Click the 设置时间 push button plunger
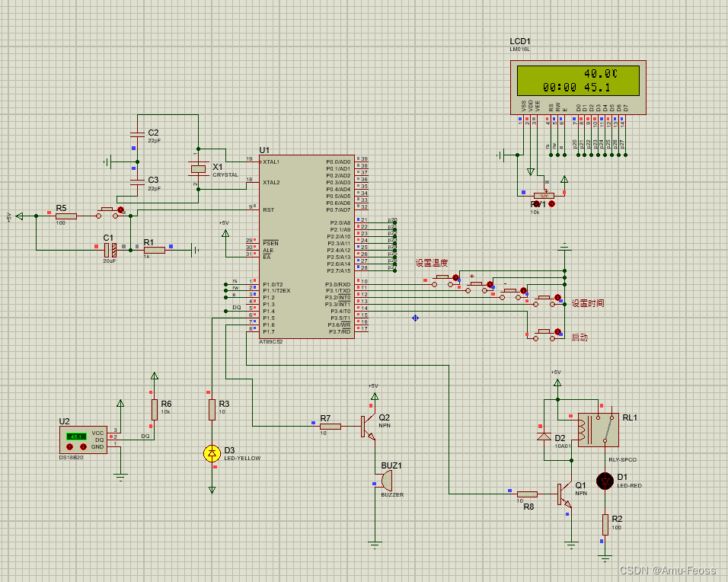The height and width of the screenshot is (582, 728). point(544,297)
